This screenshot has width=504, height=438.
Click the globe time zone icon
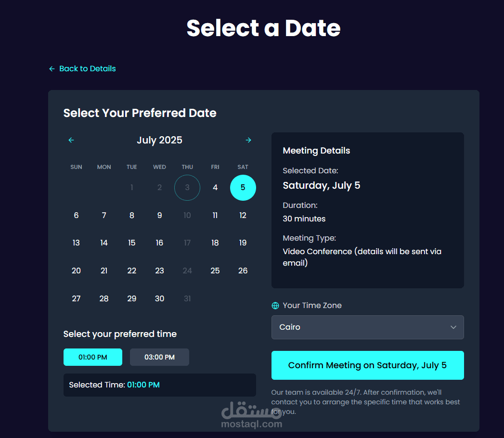tap(275, 306)
